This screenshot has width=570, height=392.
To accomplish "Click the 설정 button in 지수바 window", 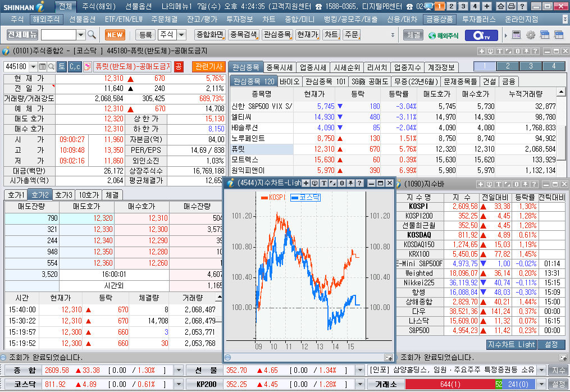I will point(551,344).
